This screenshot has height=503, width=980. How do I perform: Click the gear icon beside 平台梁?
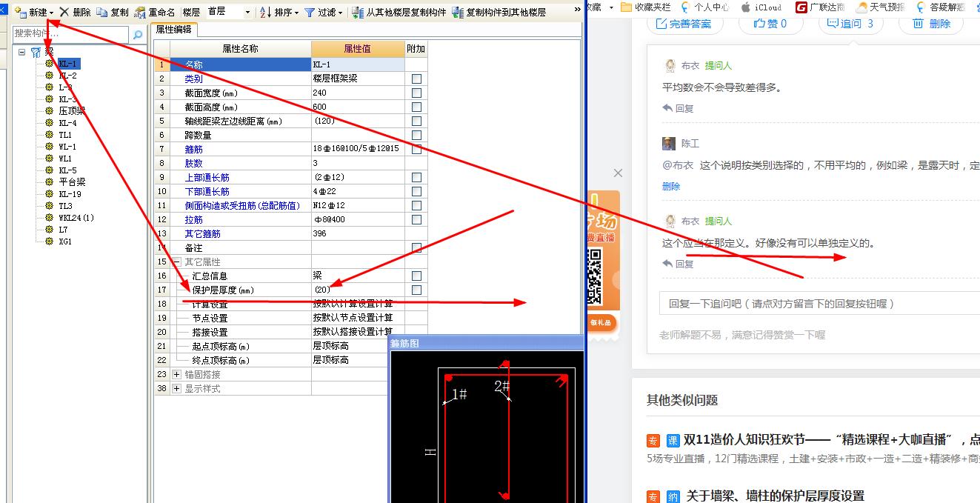click(x=50, y=182)
